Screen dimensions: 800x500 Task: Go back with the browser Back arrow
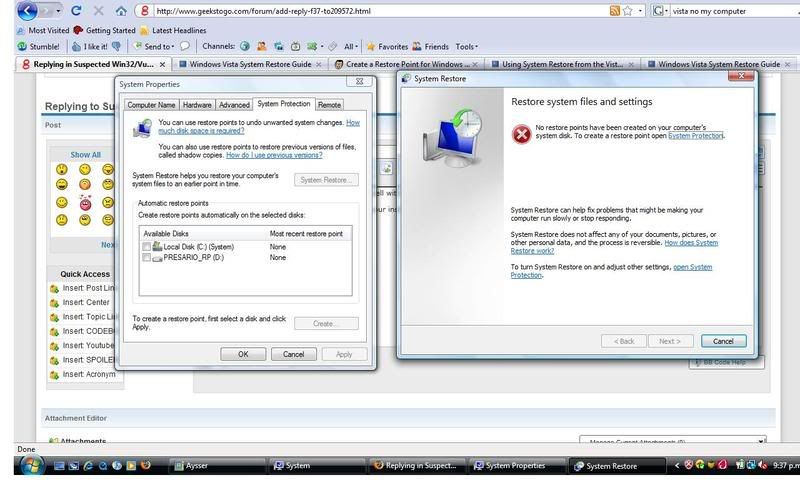27,10
